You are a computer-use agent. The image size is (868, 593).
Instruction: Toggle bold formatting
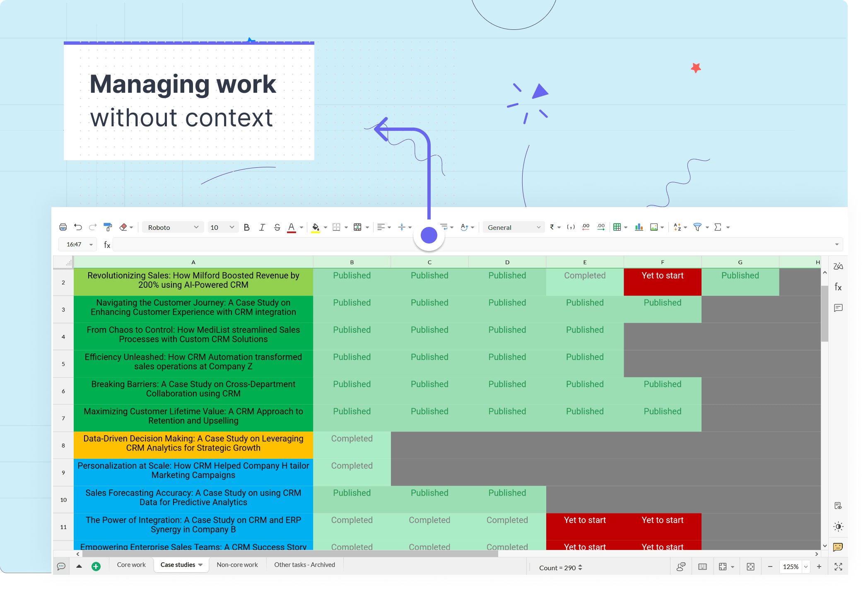pos(246,227)
